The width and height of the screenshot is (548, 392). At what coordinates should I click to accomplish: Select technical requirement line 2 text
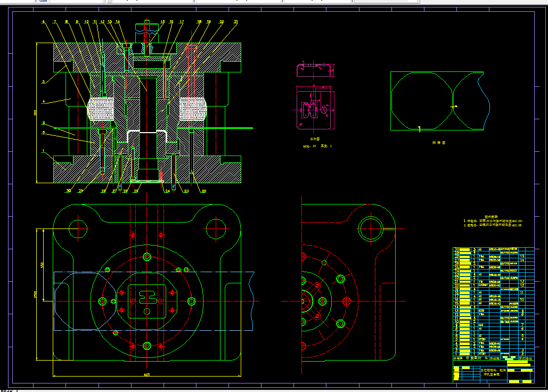[x=493, y=225]
